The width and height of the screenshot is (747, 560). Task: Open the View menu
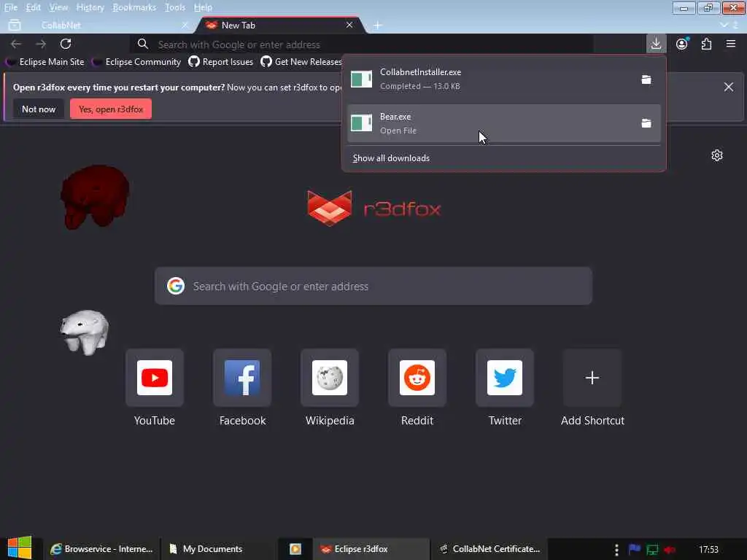coord(58,7)
